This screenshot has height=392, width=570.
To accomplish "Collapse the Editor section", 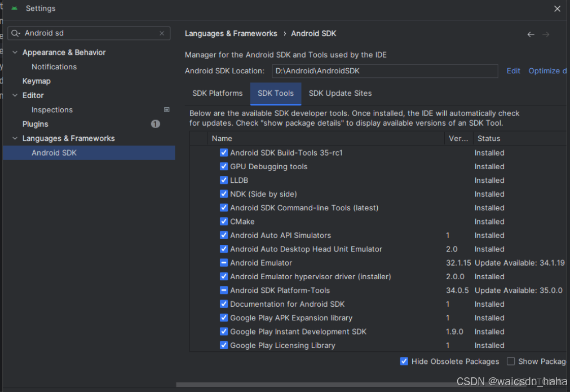I will (x=14, y=95).
